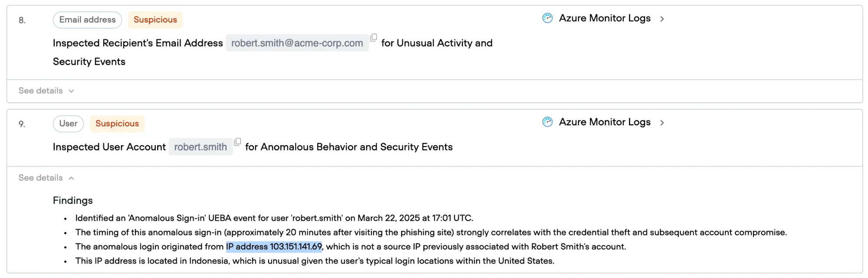The image size is (868, 278).
Task: Copy the robert.smith@acme-corp.com email address
Action: (x=373, y=38)
